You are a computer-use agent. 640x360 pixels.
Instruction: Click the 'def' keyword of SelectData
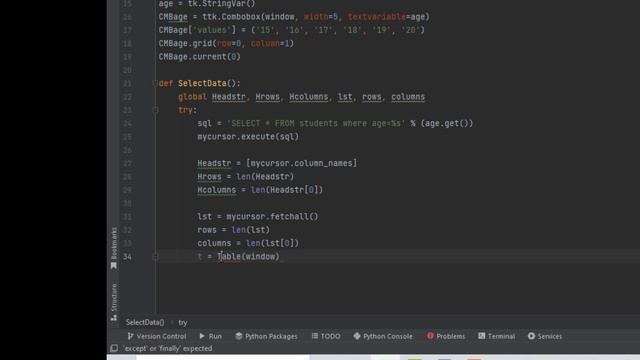point(166,83)
